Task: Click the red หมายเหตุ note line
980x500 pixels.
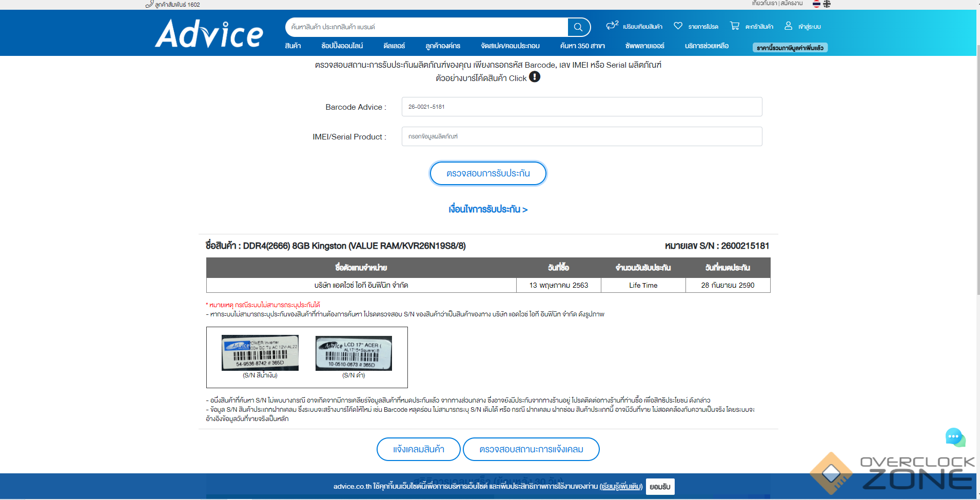Action: point(263,305)
